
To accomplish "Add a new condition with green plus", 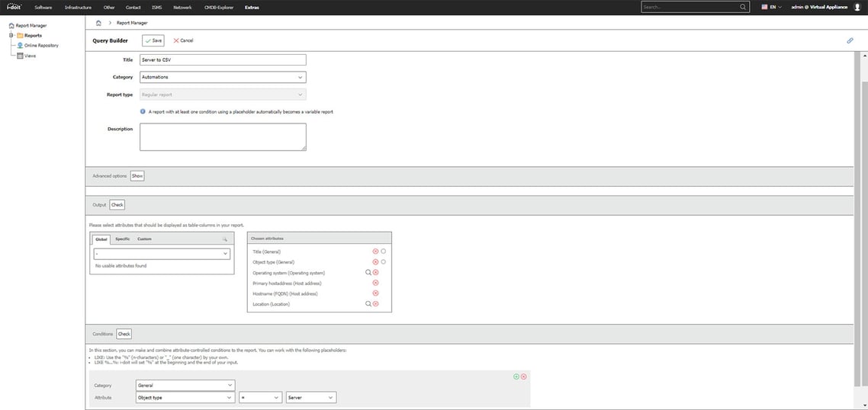I will click(x=516, y=376).
